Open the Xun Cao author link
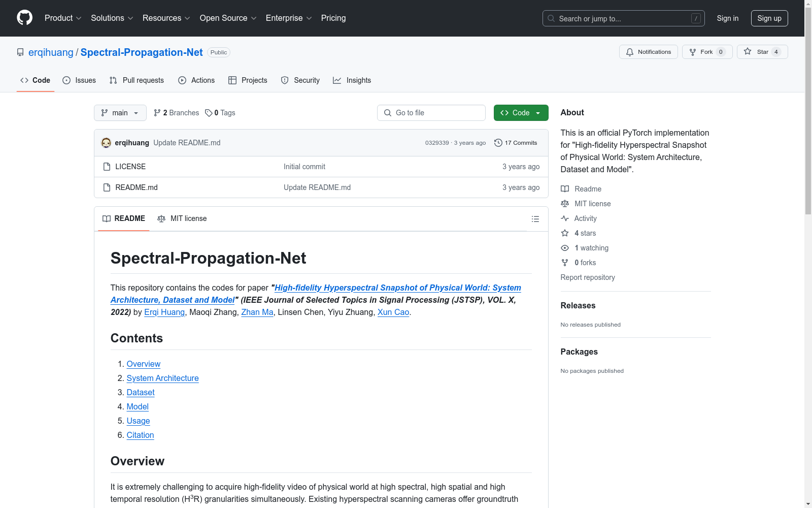Viewport: 812px width, 508px height. coord(393,312)
